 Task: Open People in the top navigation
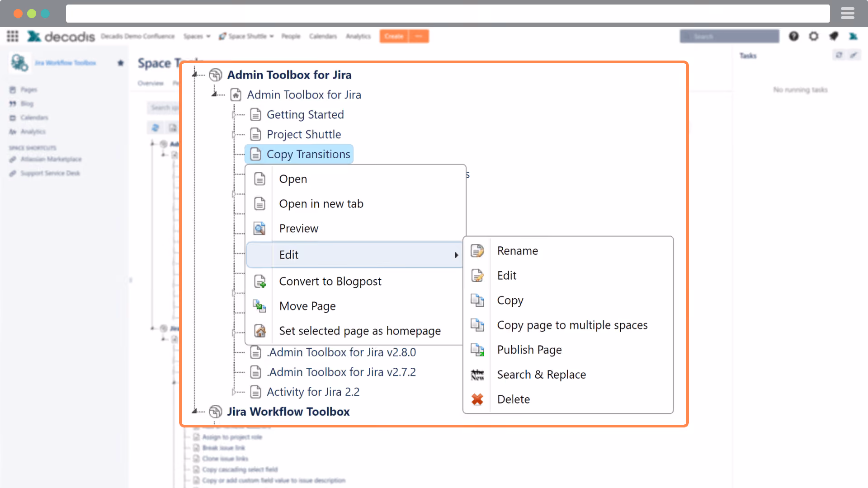(291, 36)
